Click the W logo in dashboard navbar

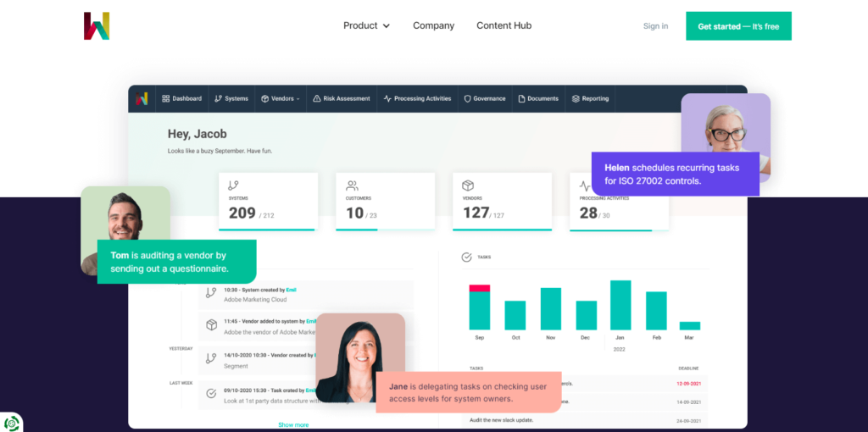142,98
